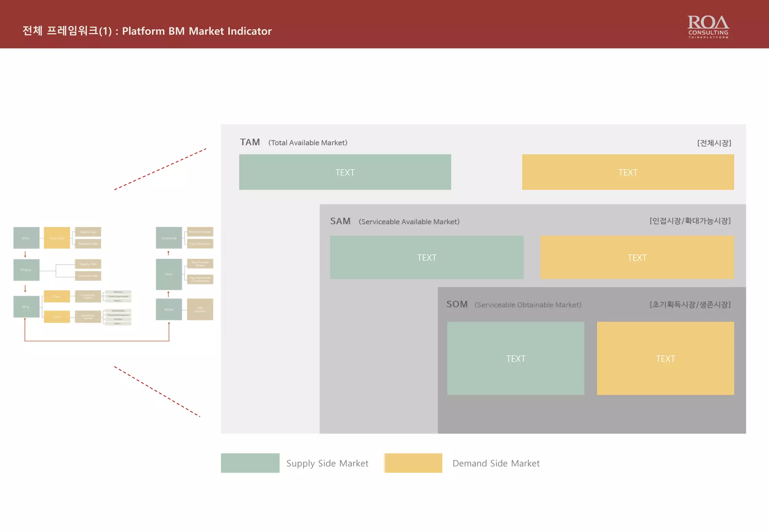Image resolution: width=769 pixels, height=532 pixels.
Task: Select the green TEXT box in SAM section
Action: click(x=427, y=257)
